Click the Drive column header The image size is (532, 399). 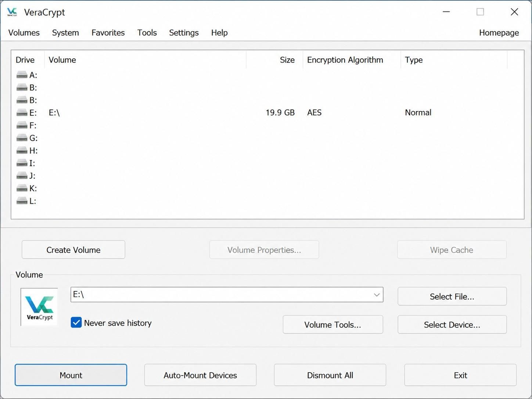28,60
